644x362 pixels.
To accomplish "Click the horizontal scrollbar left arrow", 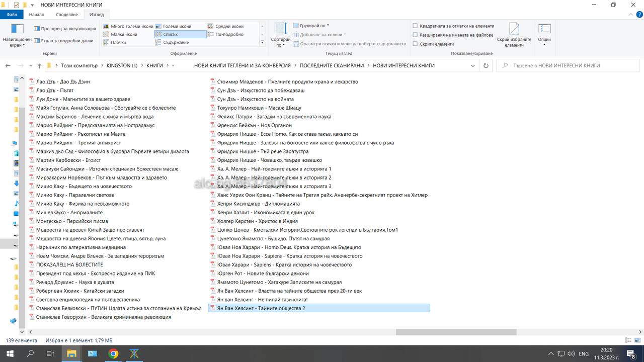I will click(30, 332).
